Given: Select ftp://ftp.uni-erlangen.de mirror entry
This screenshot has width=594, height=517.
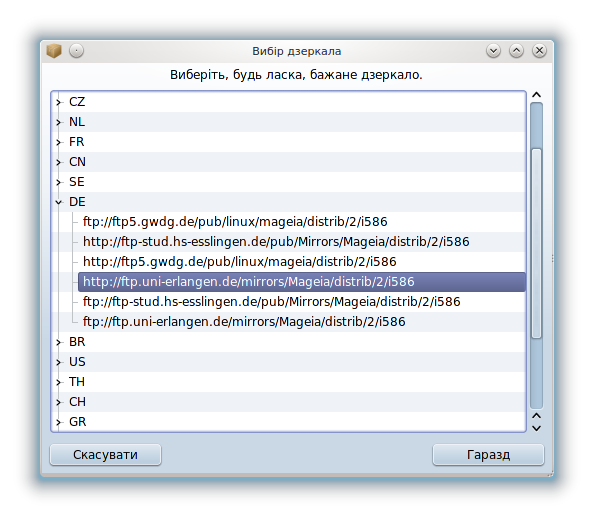Looking at the screenshot, I should point(244,322).
